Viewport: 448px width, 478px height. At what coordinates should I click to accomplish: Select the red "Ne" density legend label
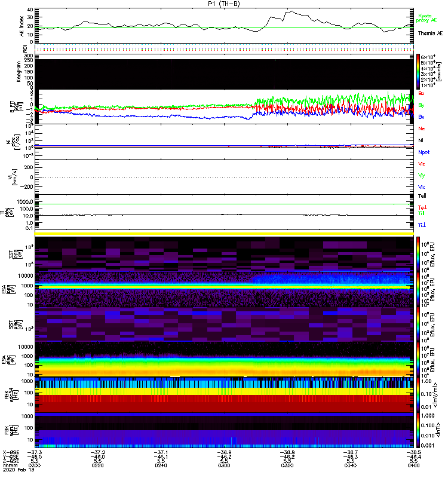pyautogui.click(x=421, y=128)
